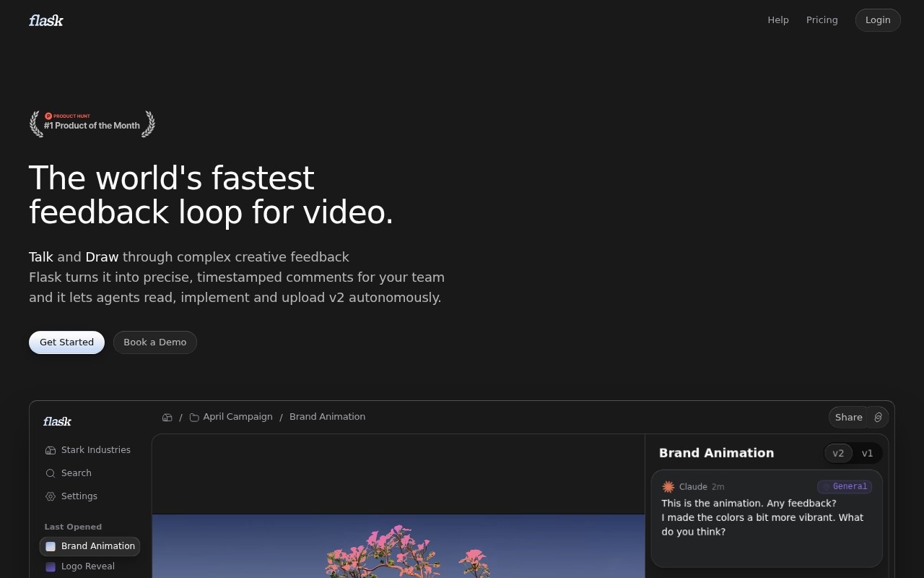Screen dimensions: 924x578
Task: Open Brand Animation in Last Opened list
Action: click(90, 546)
